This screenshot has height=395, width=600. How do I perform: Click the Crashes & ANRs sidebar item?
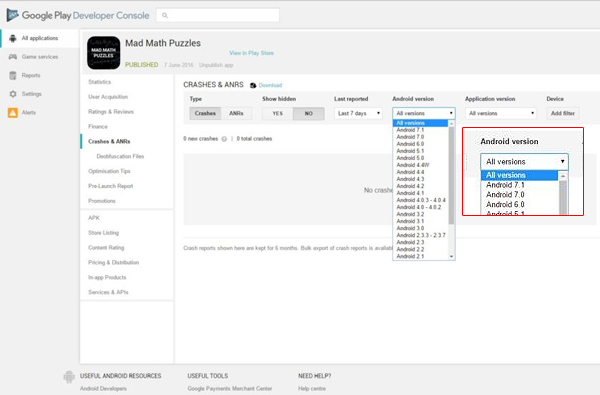click(109, 142)
